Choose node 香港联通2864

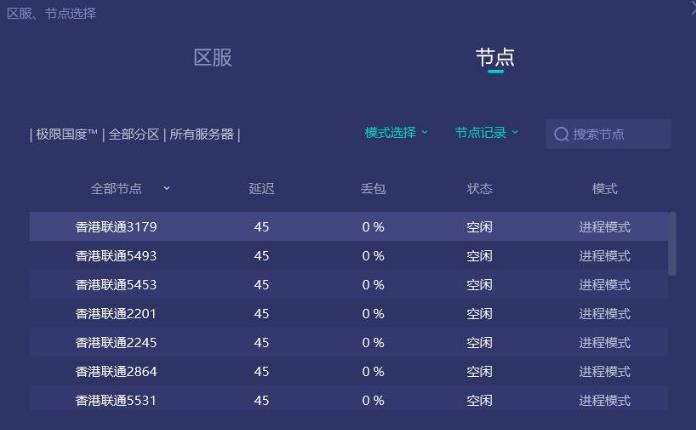tap(116, 372)
